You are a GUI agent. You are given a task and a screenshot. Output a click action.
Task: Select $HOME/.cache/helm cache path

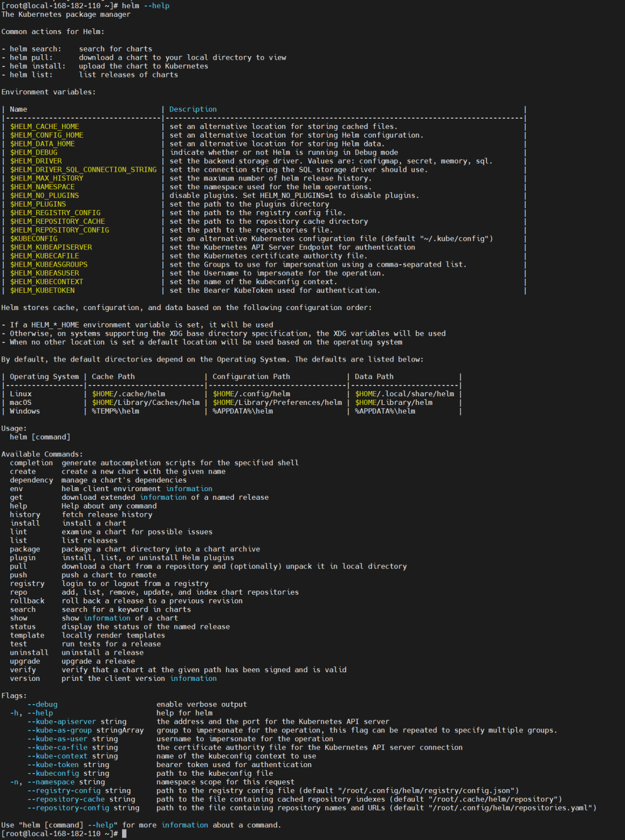pos(128,394)
